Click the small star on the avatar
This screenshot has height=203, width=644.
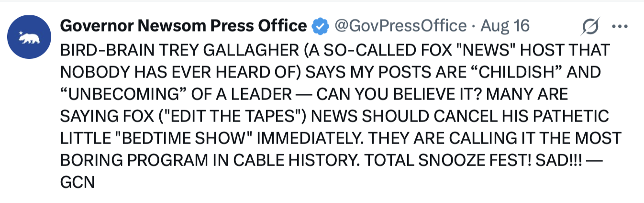pos(21,33)
